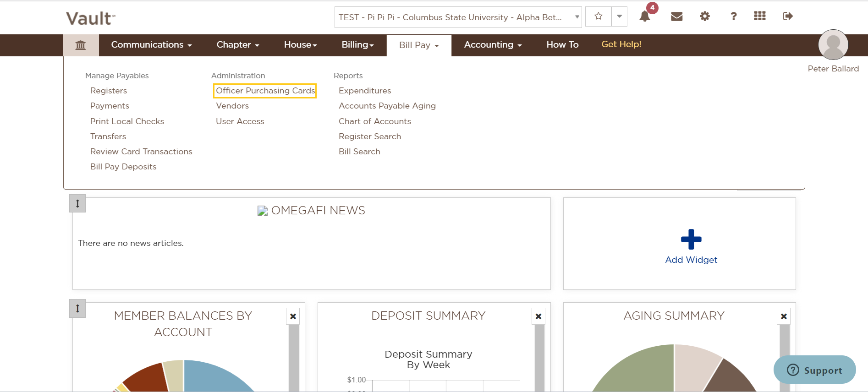Open Bill Search report
Screen dimensions: 868x392
pyautogui.click(x=359, y=152)
